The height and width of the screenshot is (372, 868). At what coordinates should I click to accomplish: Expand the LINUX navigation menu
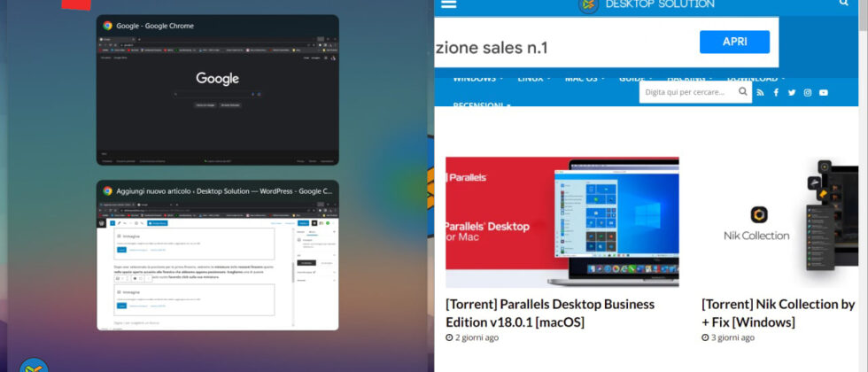533,80
